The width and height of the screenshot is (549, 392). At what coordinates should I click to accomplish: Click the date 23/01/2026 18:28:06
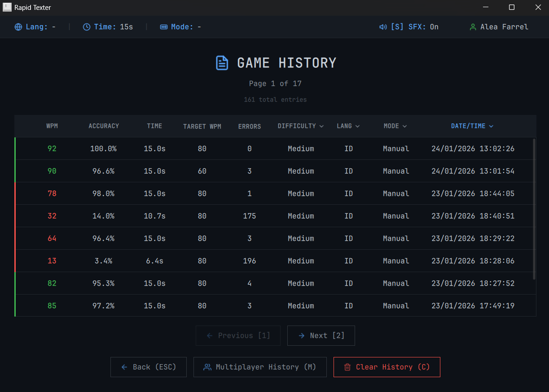coord(473,261)
